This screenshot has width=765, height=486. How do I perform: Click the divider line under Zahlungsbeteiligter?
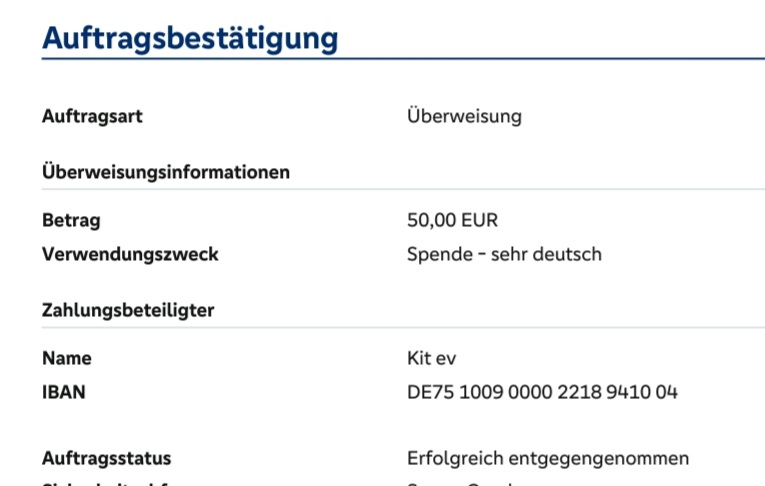[400, 327]
